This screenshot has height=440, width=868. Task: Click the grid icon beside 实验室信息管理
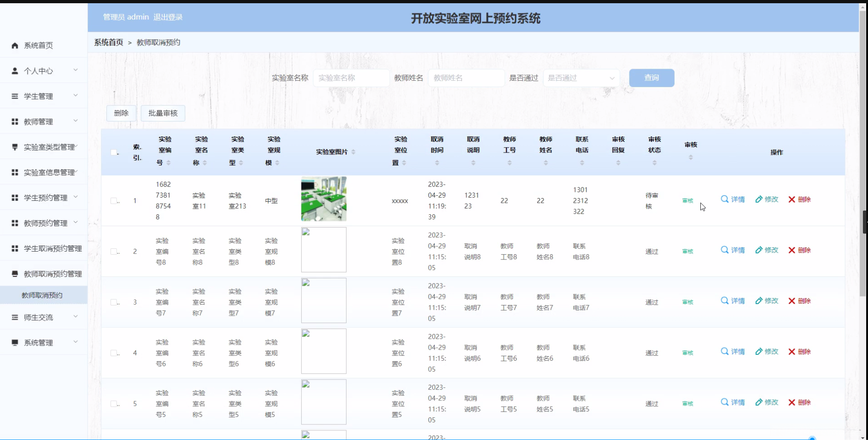[15, 172]
